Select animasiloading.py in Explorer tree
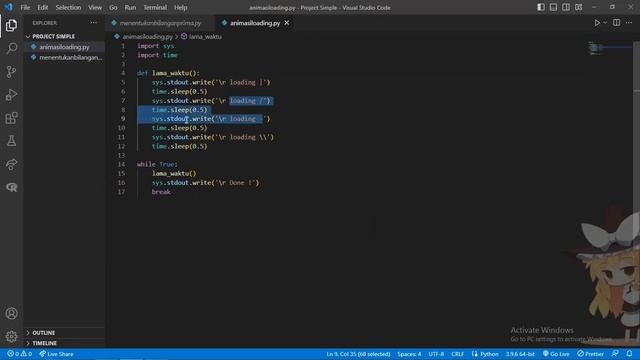Image resolution: width=640 pixels, height=360 pixels. (x=64, y=47)
